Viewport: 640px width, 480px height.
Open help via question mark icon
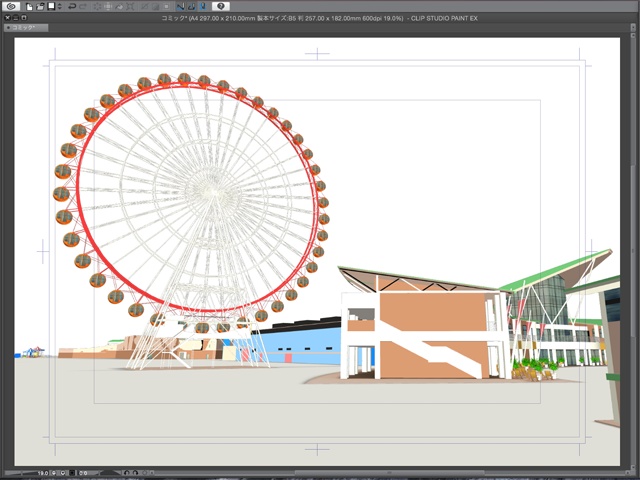221,6
